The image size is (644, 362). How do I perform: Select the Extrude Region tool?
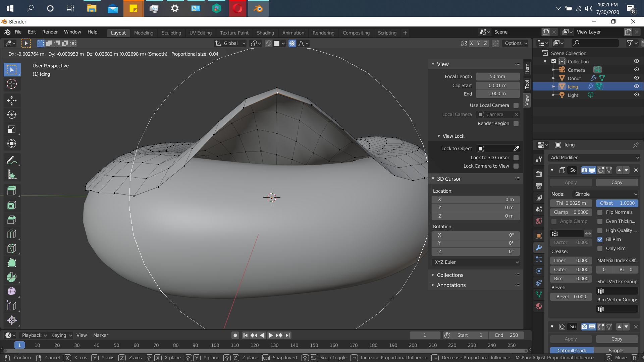point(12,191)
